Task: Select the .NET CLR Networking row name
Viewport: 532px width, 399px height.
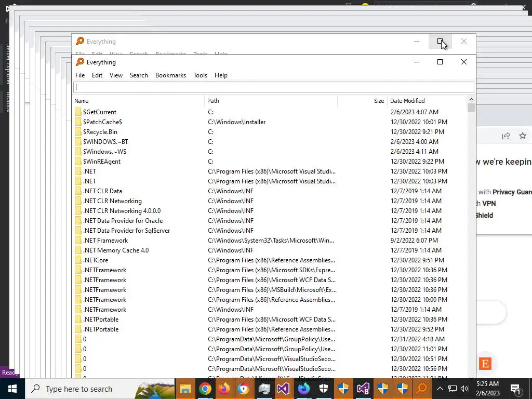Action: (x=112, y=201)
